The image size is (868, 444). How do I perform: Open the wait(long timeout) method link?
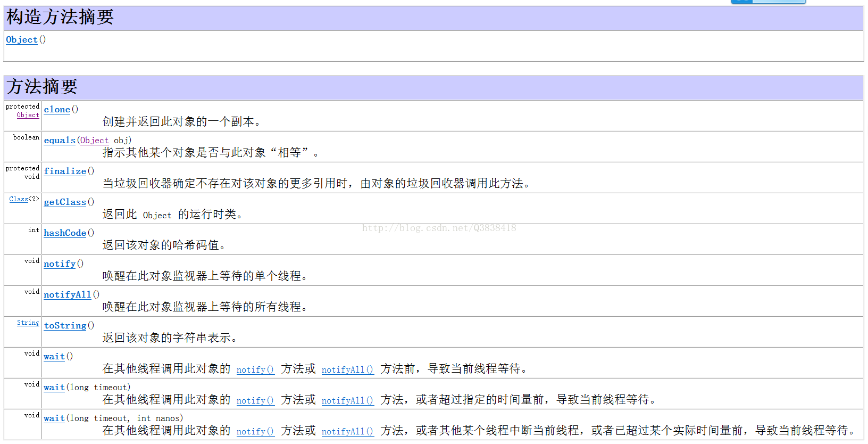click(54, 388)
